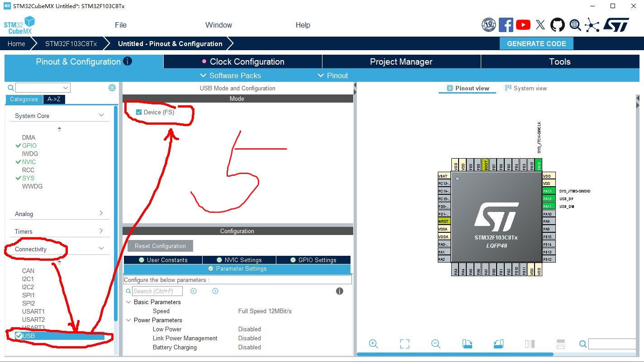Open the Pinout dropdown menu
This screenshot has height=362, width=644.
click(333, 75)
